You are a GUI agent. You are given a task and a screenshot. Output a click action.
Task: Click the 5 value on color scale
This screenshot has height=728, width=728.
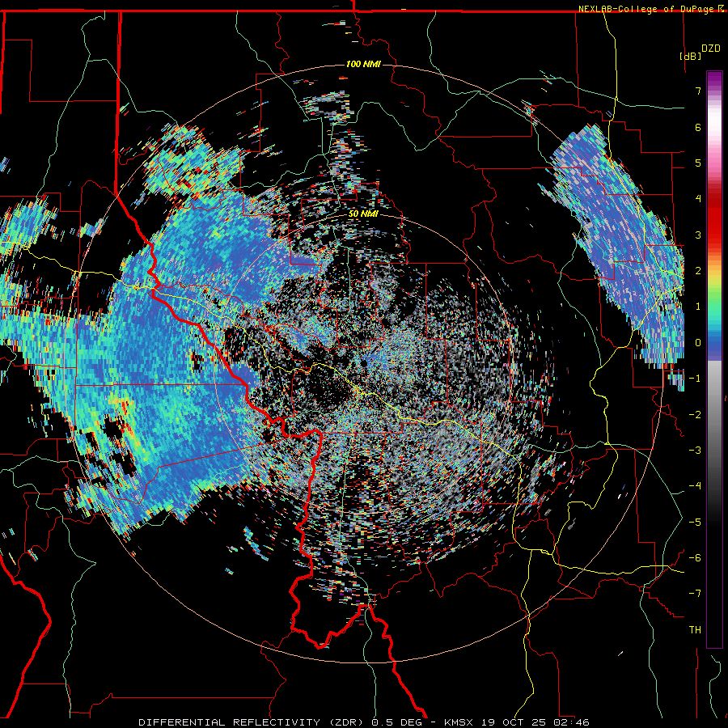[x=698, y=163]
